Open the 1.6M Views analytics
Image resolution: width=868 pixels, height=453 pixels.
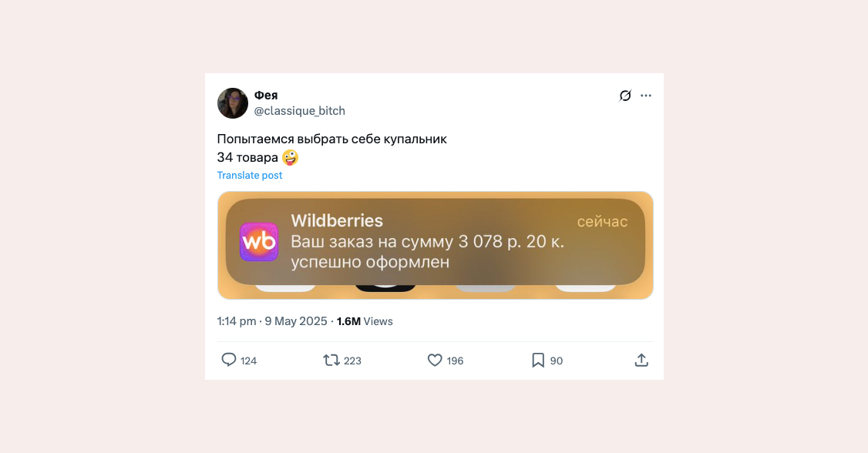point(365,321)
